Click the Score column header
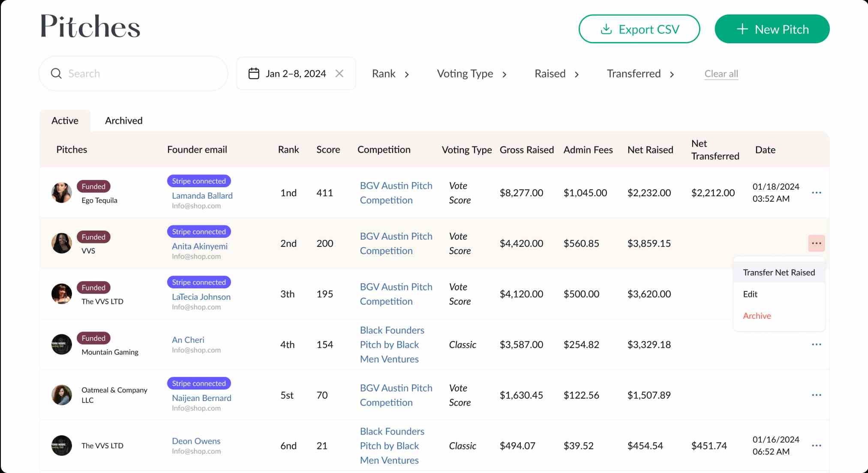868x473 pixels. tap(328, 150)
